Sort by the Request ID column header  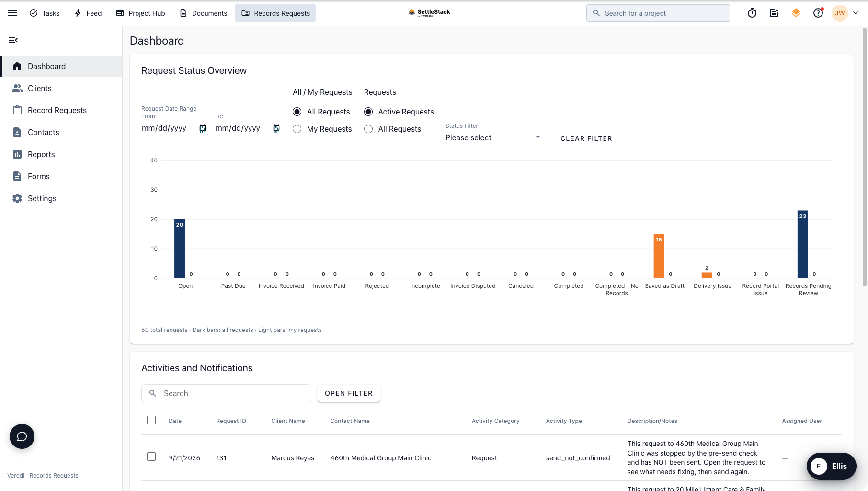(x=231, y=421)
